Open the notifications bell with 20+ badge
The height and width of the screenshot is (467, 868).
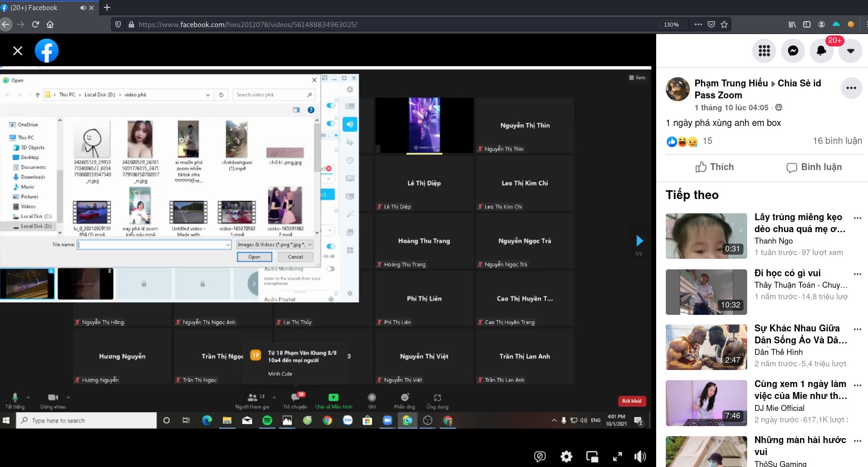(822, 51)
